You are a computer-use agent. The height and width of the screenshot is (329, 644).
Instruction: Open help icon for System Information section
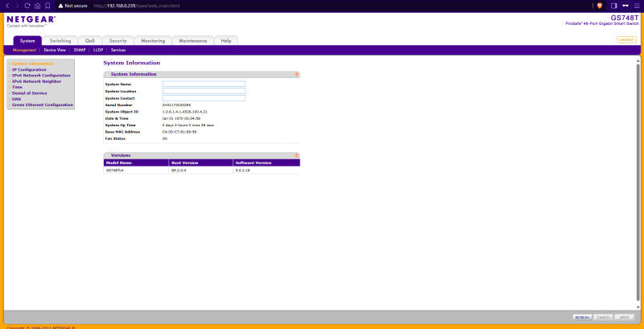point(296,75)
